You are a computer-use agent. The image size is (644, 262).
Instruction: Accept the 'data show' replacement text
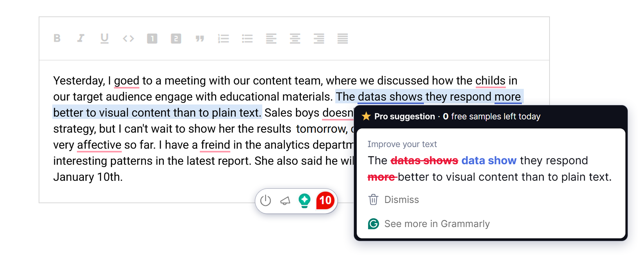[489, 161]
